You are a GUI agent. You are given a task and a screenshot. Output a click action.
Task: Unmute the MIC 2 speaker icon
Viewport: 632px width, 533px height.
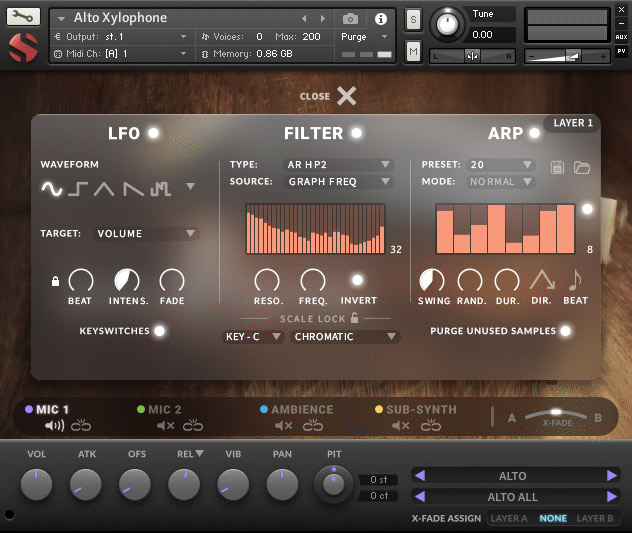coord(165,425)
